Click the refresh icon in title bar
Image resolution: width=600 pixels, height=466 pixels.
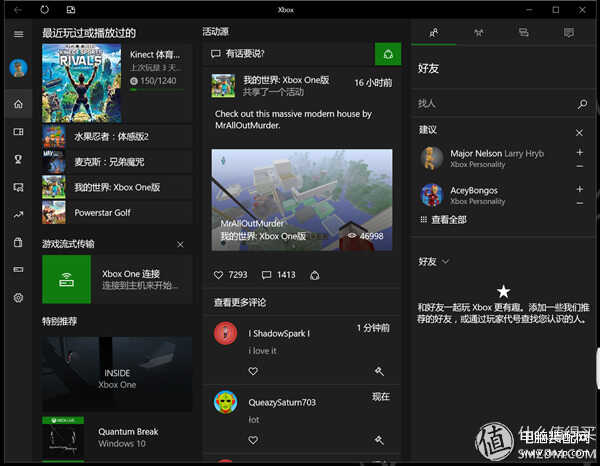pos(44,10)
